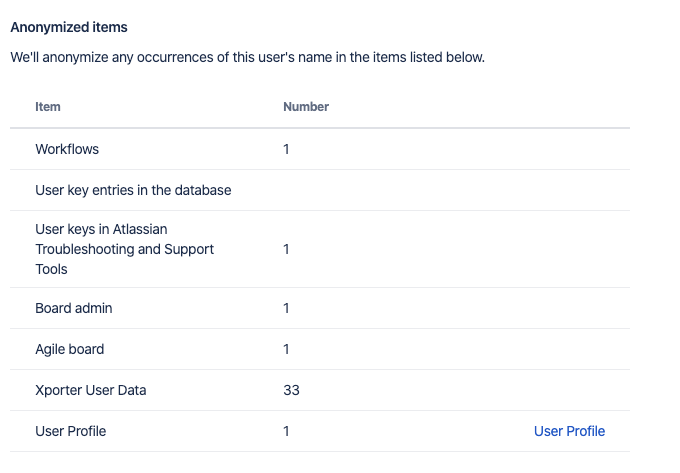Select the Agile board row label
Screen dimensions: 680x473
(69, 349)
